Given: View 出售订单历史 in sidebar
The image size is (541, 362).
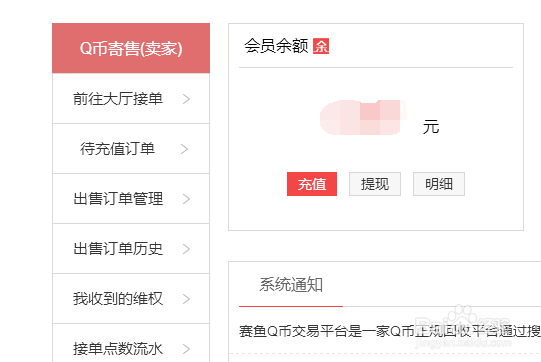Looking at the screenshot, I should 131,249.
